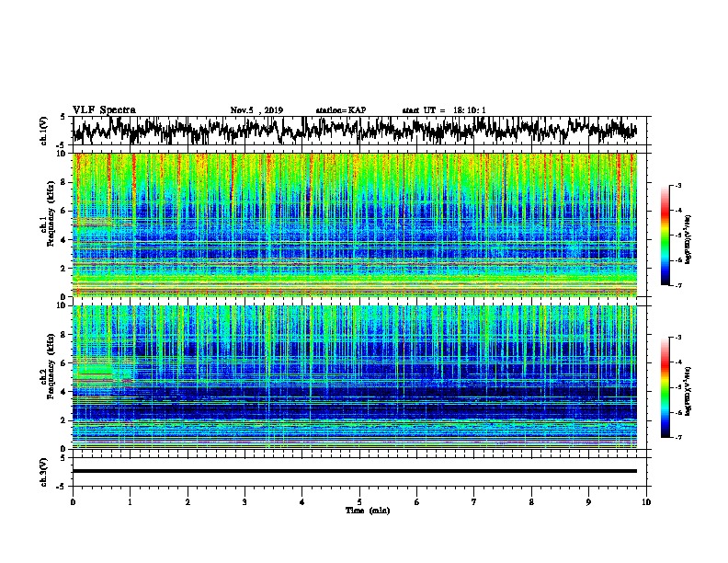Image resolution: width=728 pixels, height=563 pixels.
Task: Click the ch.1 voltage waveform trace panel
Action: tap(359, 131)
